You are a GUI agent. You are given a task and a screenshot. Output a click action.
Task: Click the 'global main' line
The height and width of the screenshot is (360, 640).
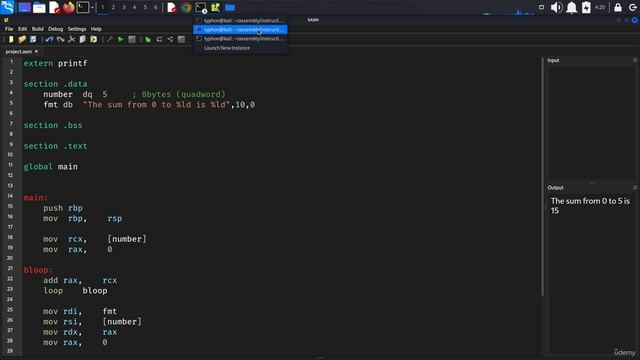50,167
